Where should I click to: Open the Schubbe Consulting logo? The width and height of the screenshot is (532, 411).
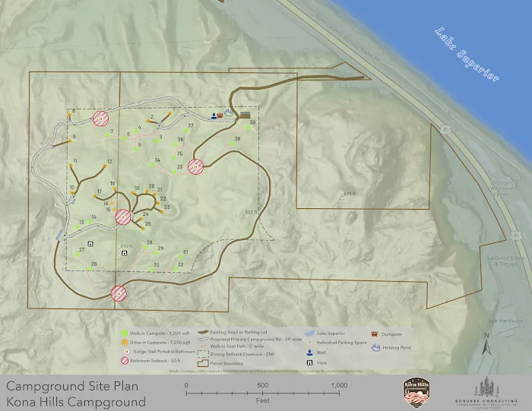pos(490,388)
